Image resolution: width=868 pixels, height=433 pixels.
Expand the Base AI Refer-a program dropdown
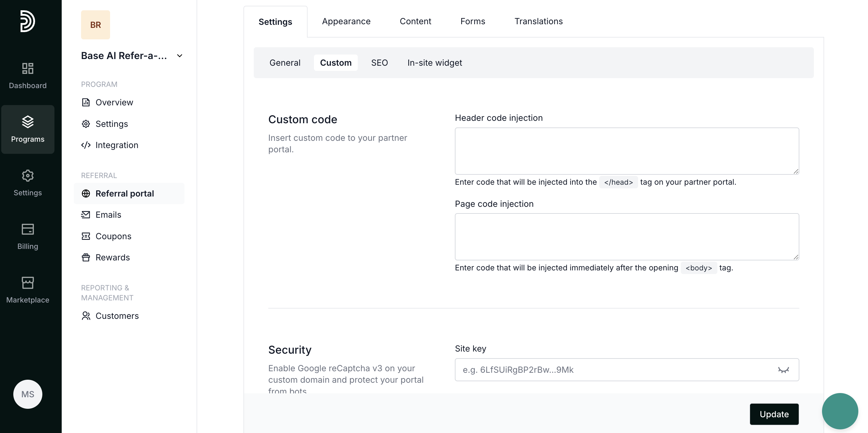(180, 56)
